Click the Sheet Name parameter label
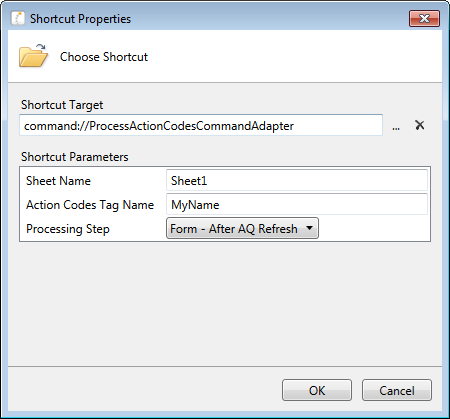The image size is (450, 419). pos(58,181)
